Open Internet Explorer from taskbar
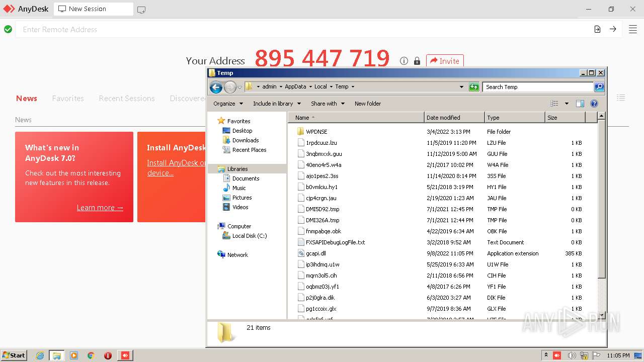 coord(40,355)
